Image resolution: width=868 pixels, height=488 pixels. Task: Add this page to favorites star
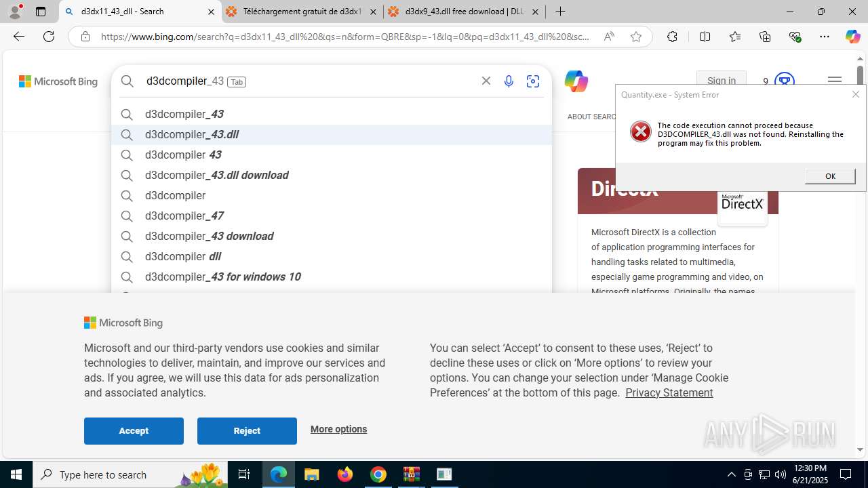click(x=636, y=37)
